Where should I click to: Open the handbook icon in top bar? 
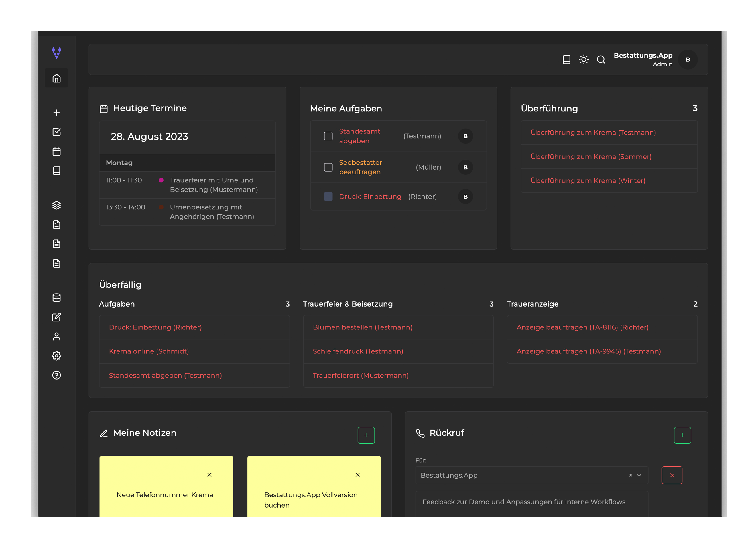pos(567,60)
